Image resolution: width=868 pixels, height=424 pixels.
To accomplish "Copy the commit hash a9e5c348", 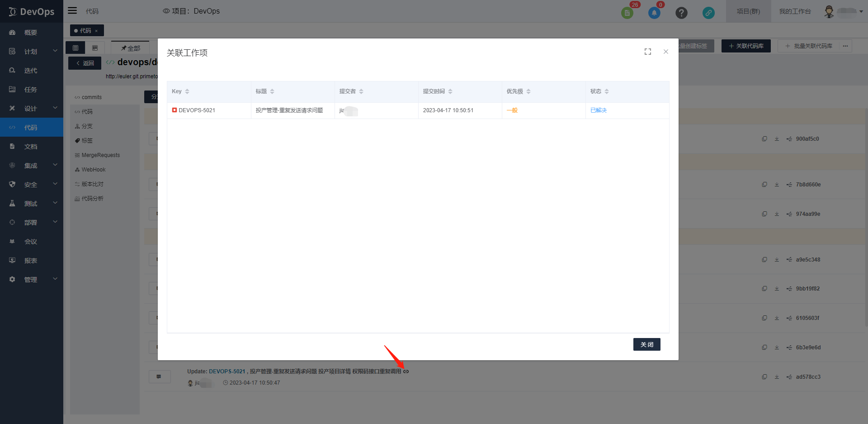I will (764, 260).
